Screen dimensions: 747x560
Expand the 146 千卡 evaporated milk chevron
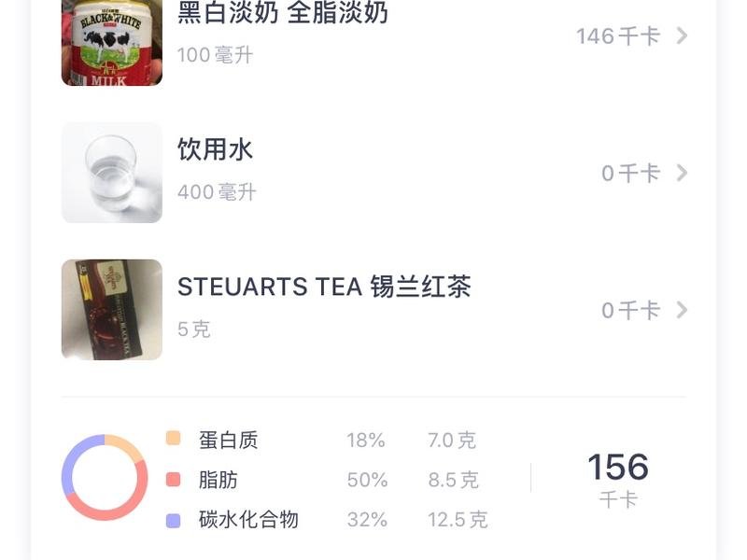tap(682, 35)
